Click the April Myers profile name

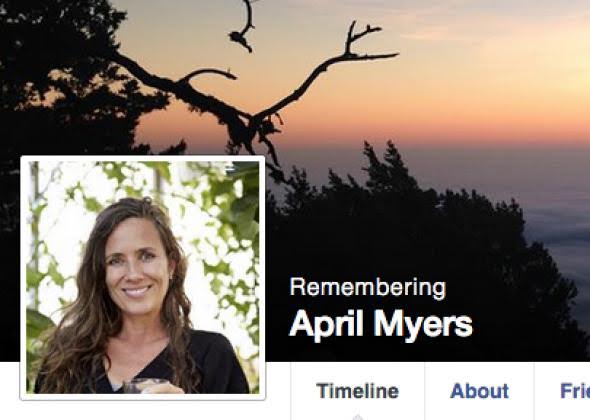click(x=380, y=324)
